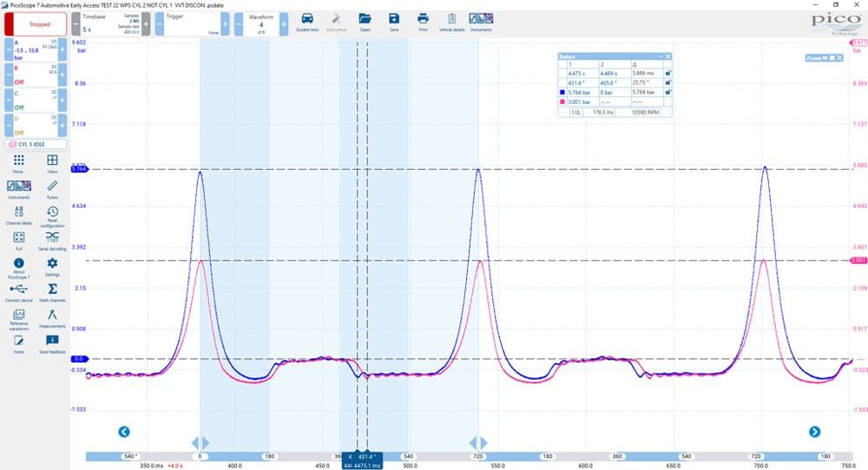Click pink channel color swatch in Rulers
Viewport: 868px width, 470px height.
[x=563, y=101]
